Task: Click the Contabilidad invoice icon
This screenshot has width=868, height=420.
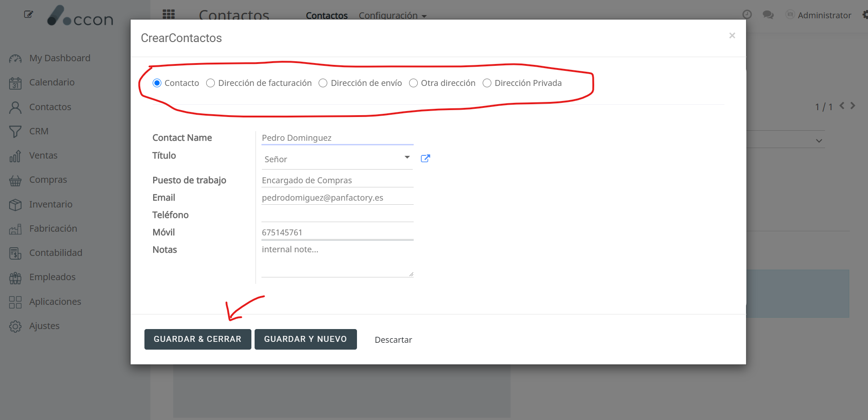Action: [15, 253]
